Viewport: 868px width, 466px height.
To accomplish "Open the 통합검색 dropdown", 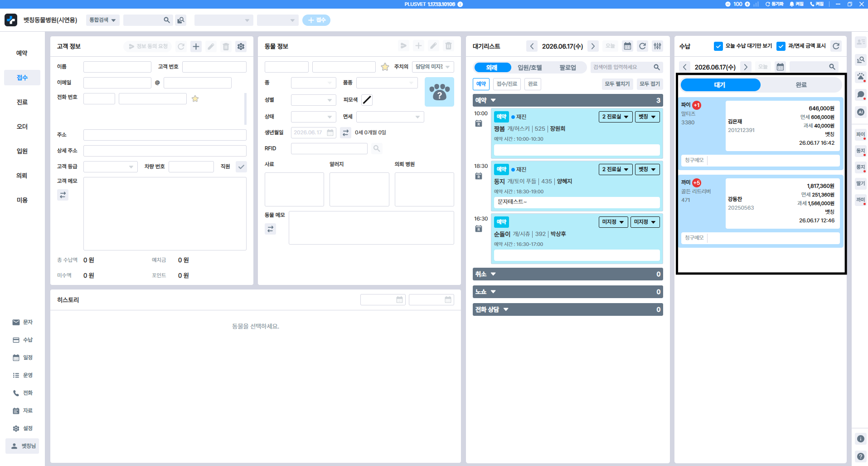I will point(102,20).
